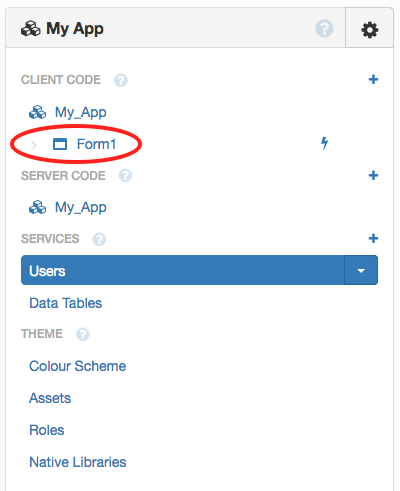
Task: Click the lightning bolt startup icon beside Form1
Action: [x=324, y=143]
